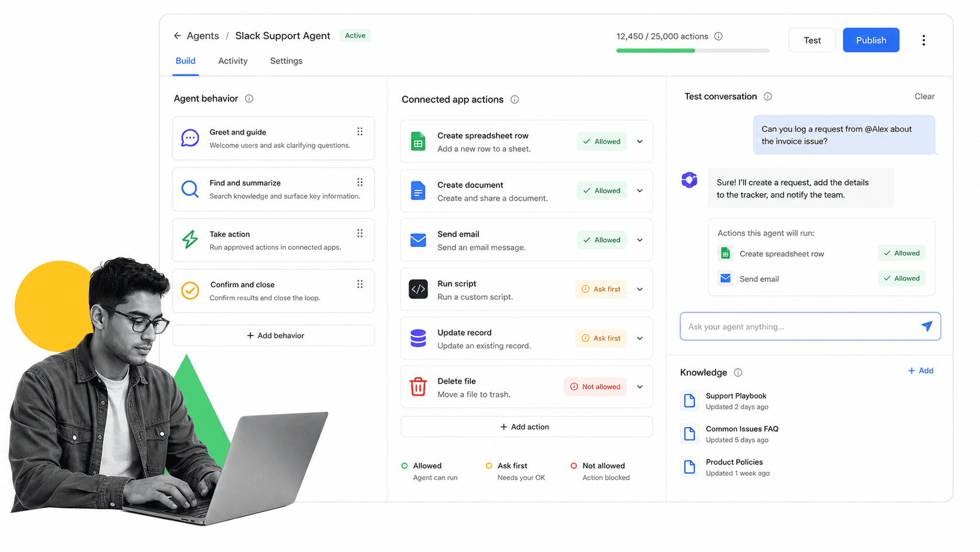Expand the Delete file action chevron
The width and height of the screenshot is (980, 552).
(x=640, y=387)
